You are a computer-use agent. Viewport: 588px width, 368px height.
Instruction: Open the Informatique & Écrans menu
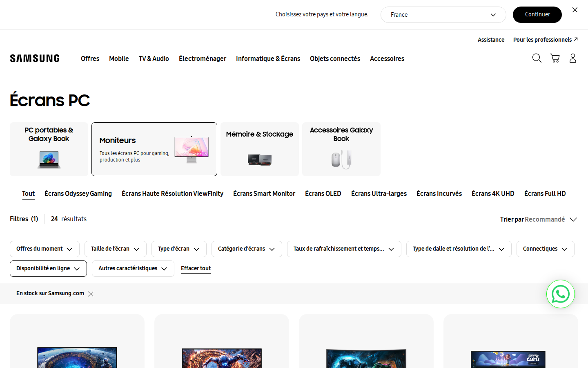[x=268, y=58]
